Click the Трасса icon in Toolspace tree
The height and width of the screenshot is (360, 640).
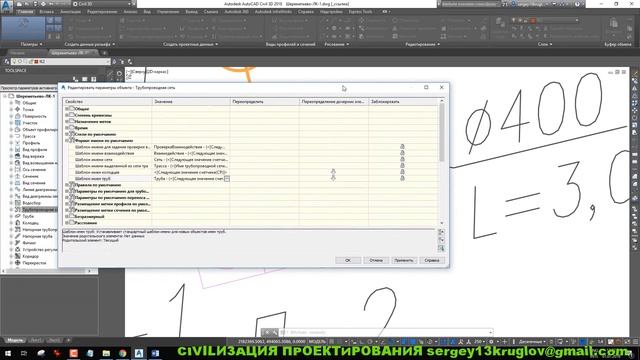pos(18,136)
